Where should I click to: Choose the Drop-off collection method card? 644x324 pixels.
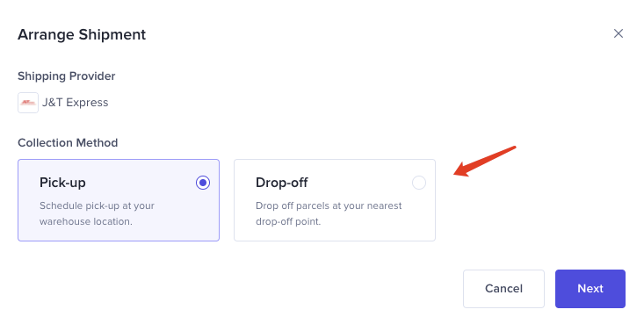pos(335,200)
